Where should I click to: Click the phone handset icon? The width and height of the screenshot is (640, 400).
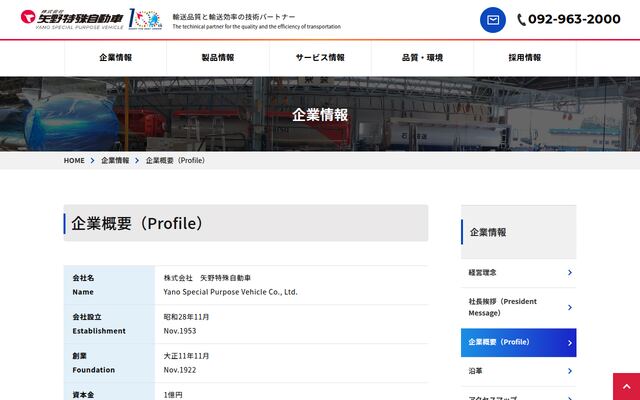pyautogui.click(x=521, y=20)
